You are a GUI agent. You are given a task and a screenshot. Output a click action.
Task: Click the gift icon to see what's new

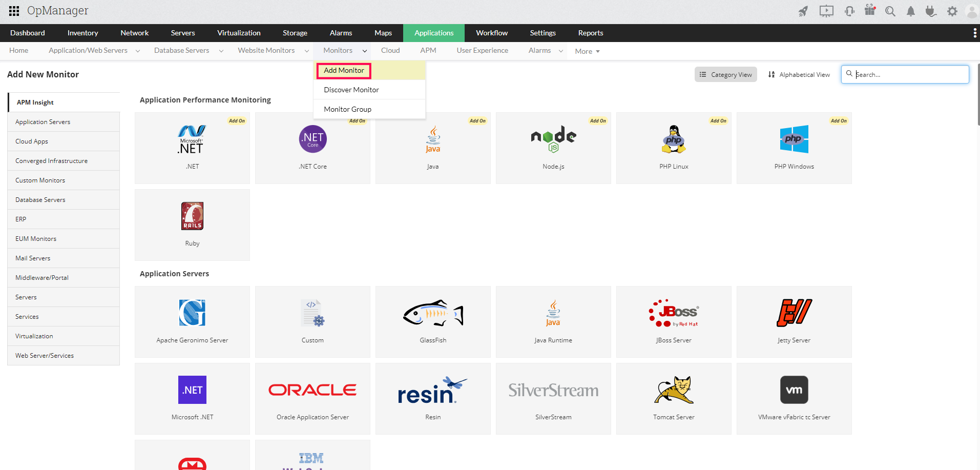tap(870, 11)
